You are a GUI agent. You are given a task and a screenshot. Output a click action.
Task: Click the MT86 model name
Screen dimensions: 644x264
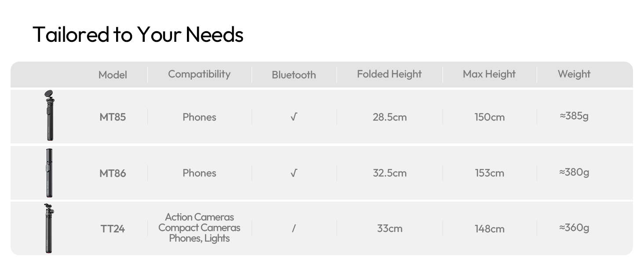[x=113, y=173]
